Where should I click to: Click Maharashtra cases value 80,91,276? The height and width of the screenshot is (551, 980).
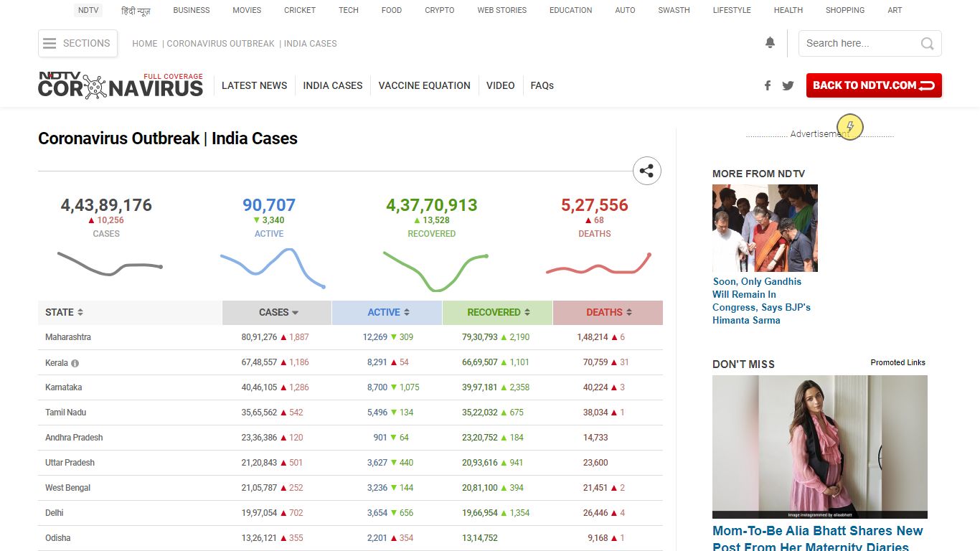(259, 337)
